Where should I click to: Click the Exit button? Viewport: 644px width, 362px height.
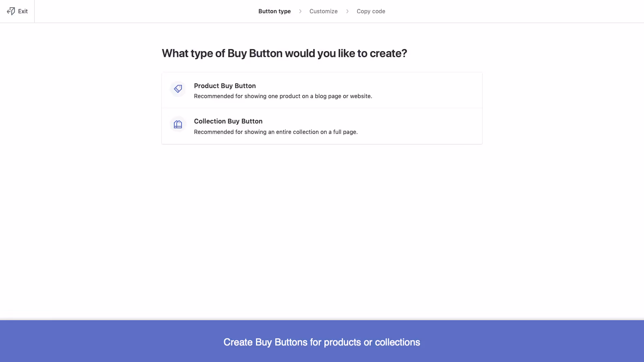pyautogui.click(x=17, y=11)
